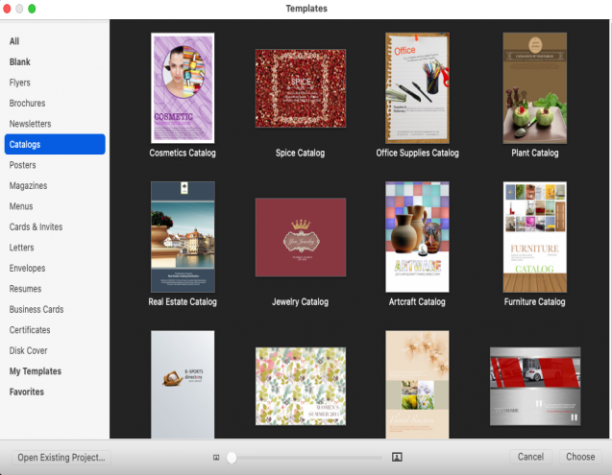The width and height of the screenshot is (612, 475).
Task: Adjust the thumbnail size slider knob
Action: point(231,457)
